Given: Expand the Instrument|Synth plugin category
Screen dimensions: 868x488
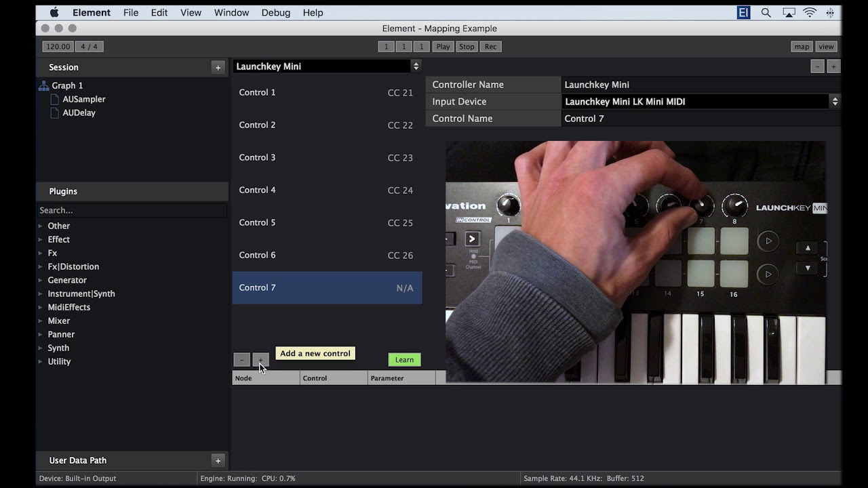Looking at the screenshot, I should tap(41, 293).
